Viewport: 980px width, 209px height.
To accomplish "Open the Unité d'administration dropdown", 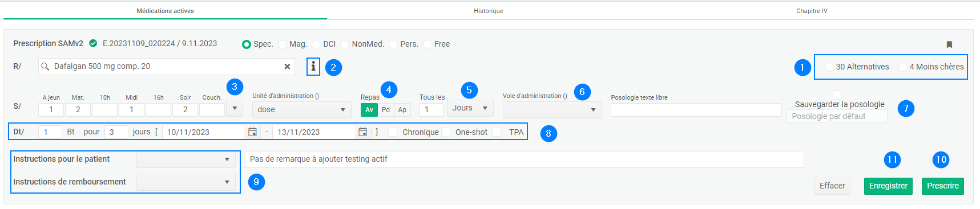I will 301,109.
